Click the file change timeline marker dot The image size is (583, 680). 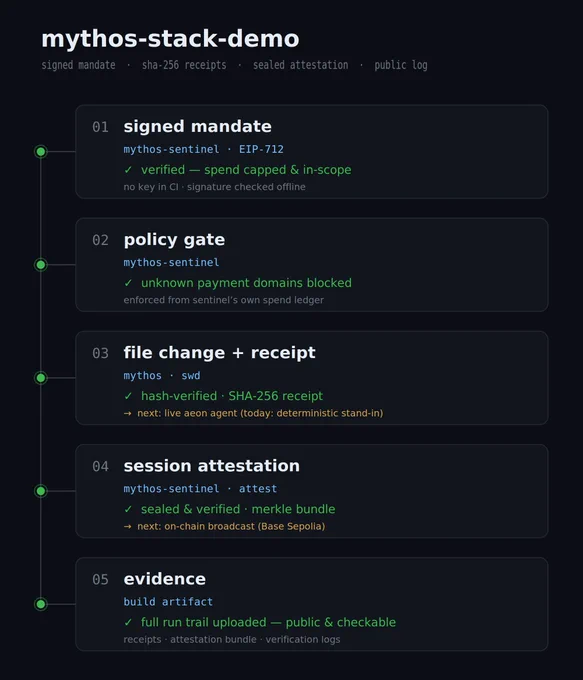coord(41,378)
